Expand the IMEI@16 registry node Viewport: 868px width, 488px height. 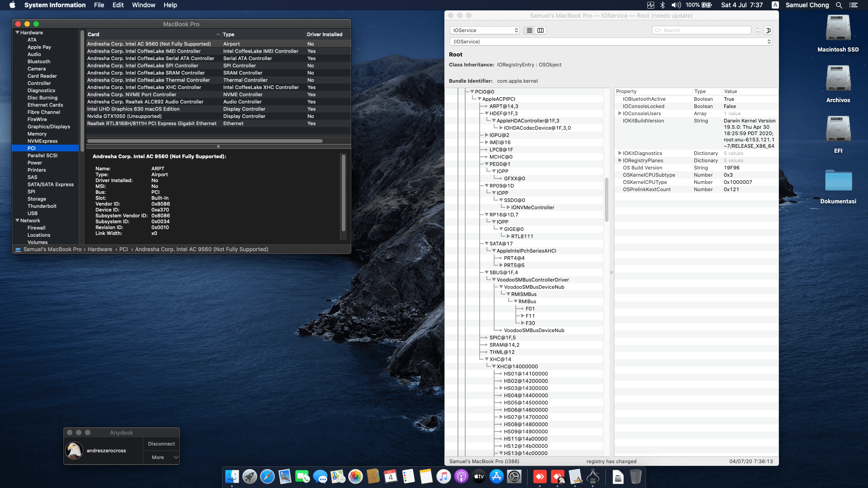point(486,142)
